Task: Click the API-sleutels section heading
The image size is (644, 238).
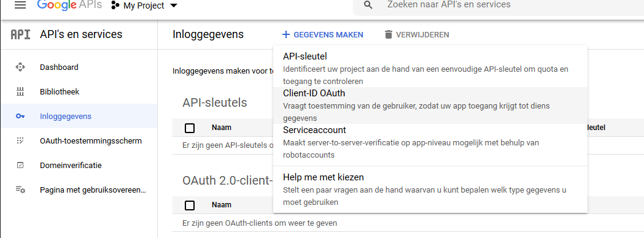Action: click(x=215, y=102)
